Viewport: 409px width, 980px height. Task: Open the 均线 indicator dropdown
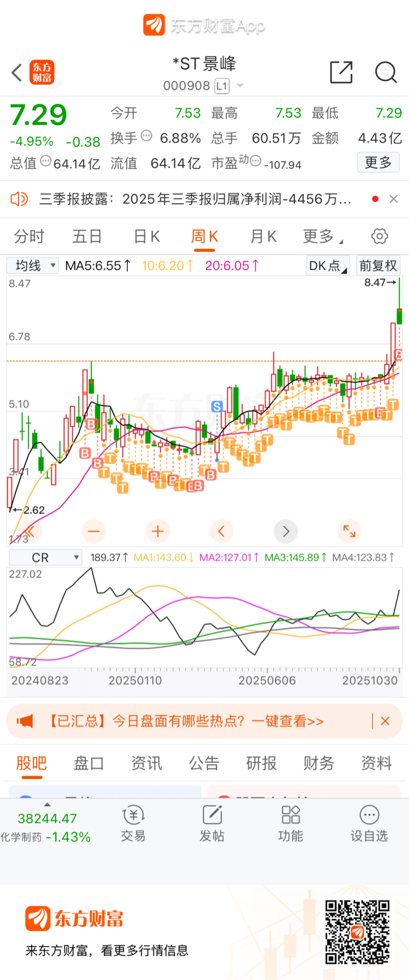(32, 265)
